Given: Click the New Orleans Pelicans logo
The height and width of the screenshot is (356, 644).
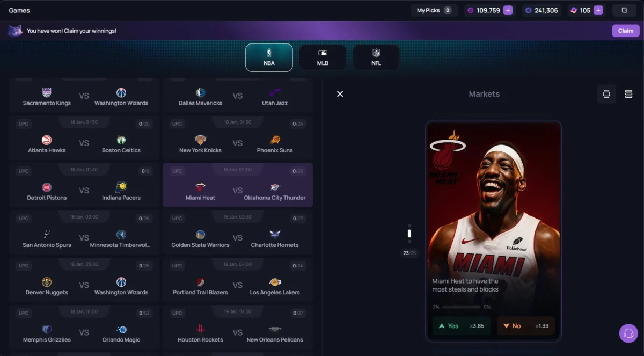Looking at the screenshot, I should tap(275, 329).
